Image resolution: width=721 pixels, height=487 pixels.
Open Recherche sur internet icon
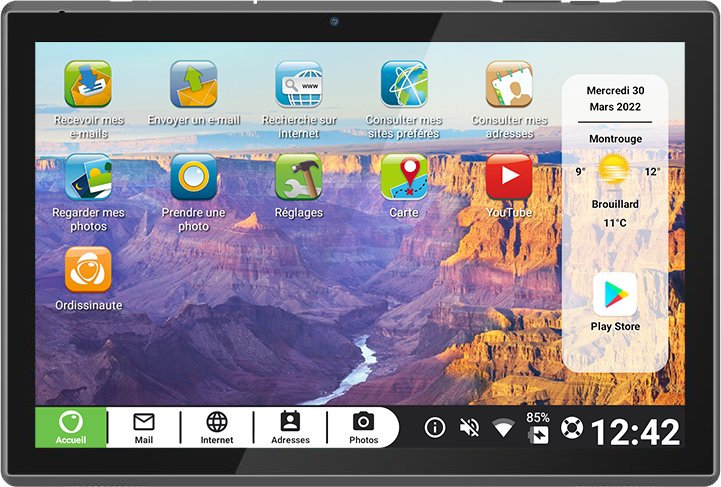299,85
